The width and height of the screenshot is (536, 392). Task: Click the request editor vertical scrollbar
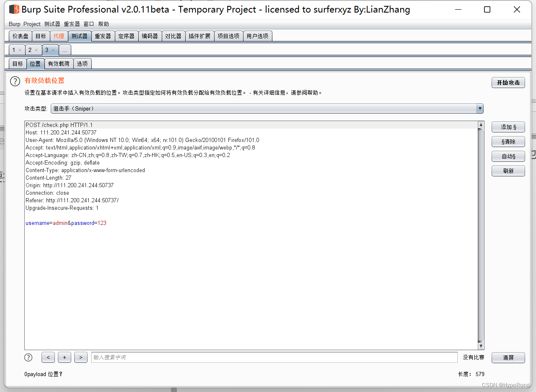tap(481, 235)
